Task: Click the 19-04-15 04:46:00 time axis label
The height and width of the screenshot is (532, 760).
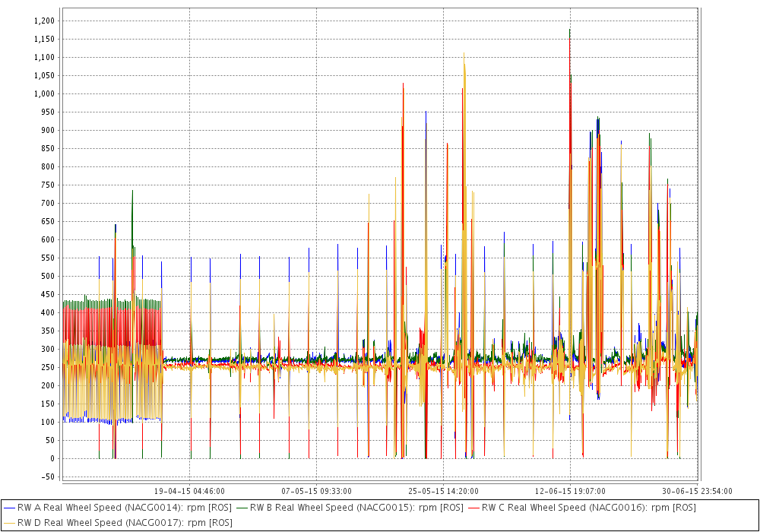Action: tap(189, 491)
